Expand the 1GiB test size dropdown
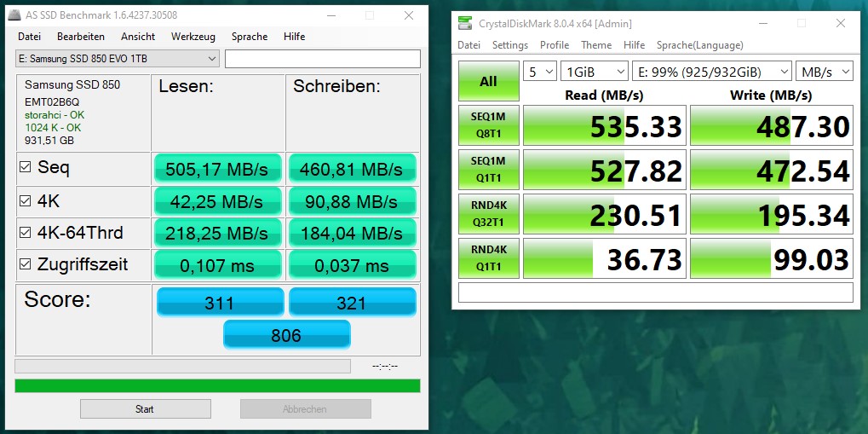 click(x=595, y=71)
